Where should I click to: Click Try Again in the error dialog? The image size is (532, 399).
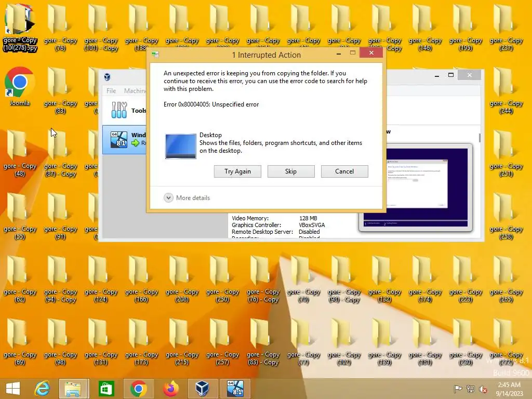(237, 171)
